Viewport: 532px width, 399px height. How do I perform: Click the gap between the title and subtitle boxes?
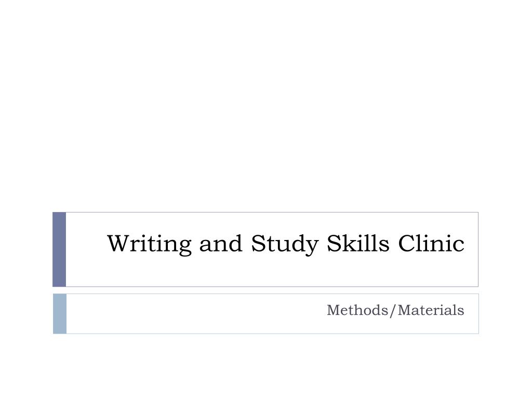(265, 290)
